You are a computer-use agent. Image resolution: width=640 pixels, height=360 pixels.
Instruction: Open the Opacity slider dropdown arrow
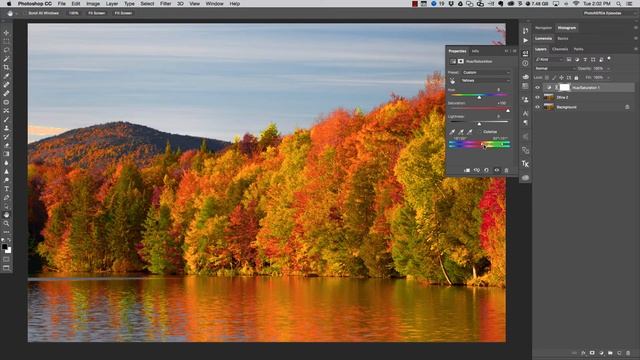point(609,69)
